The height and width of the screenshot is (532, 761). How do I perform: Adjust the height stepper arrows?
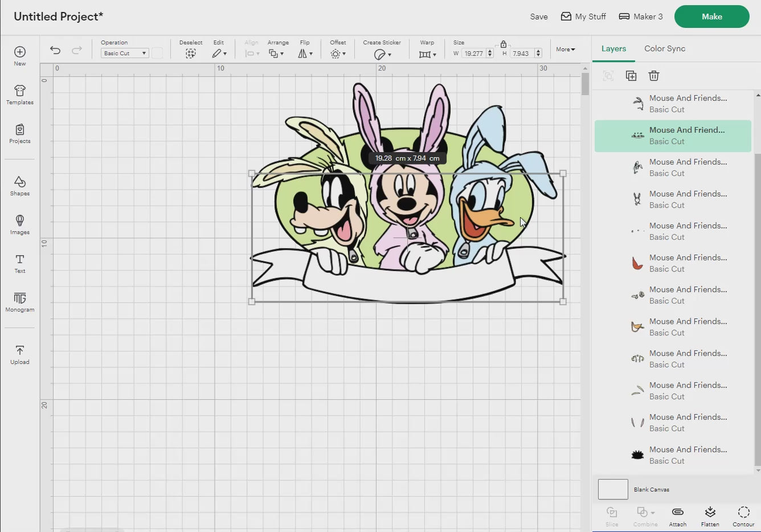[538, 54]
